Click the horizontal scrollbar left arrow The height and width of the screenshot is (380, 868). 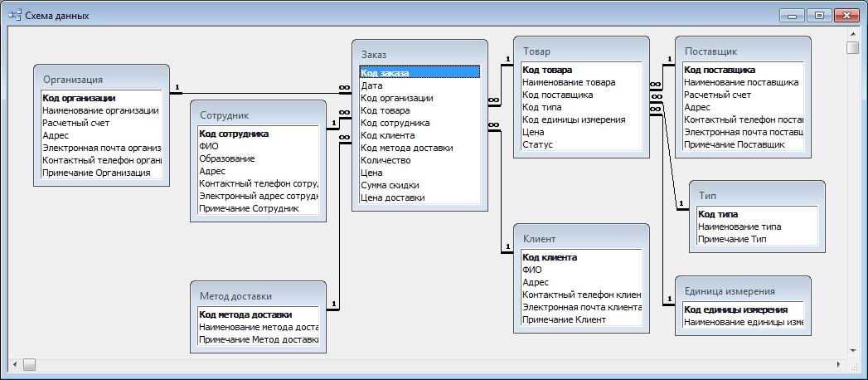(14, 364)
